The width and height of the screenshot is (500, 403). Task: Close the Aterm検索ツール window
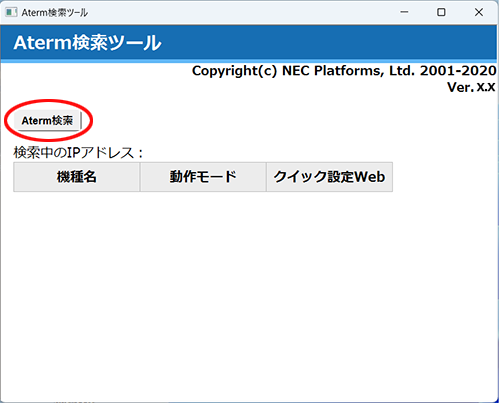click(x=479, y=12)
